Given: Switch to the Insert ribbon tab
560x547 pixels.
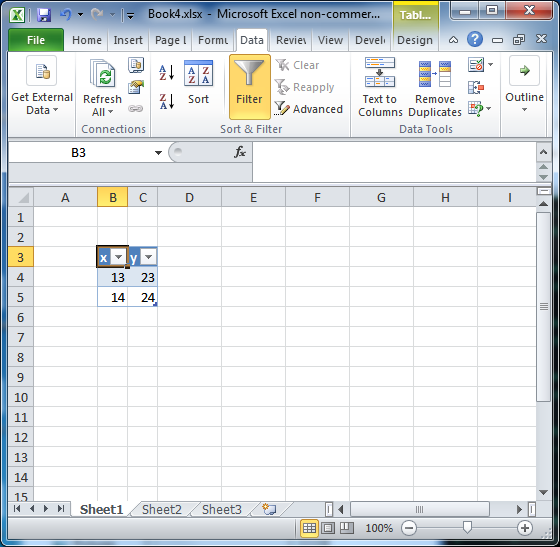Looking at the screenshot, I should point(128,40).
